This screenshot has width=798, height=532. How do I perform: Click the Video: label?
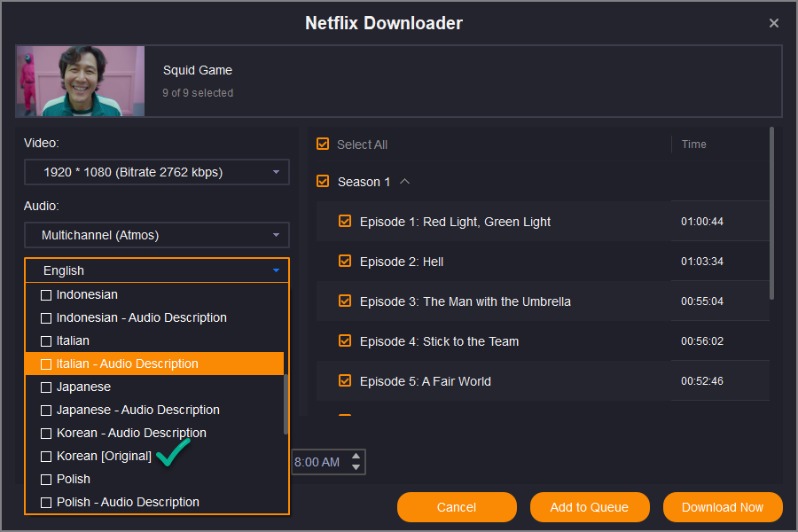41,143
